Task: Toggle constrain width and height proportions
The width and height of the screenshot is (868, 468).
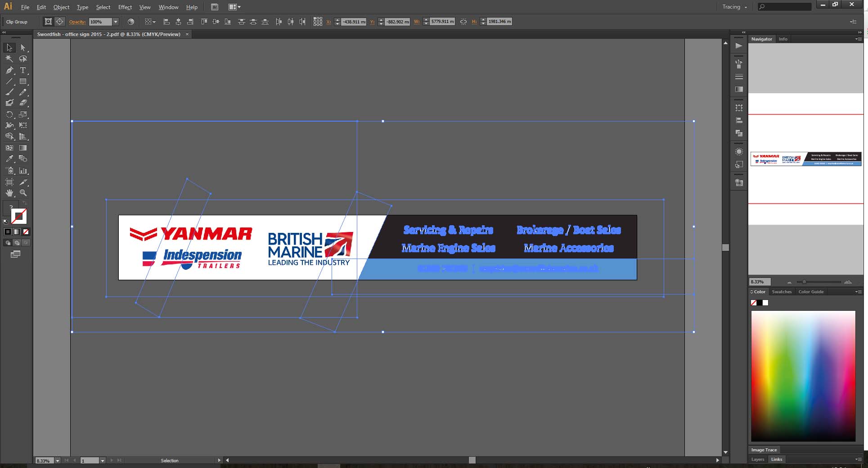Action: point(463,22)
